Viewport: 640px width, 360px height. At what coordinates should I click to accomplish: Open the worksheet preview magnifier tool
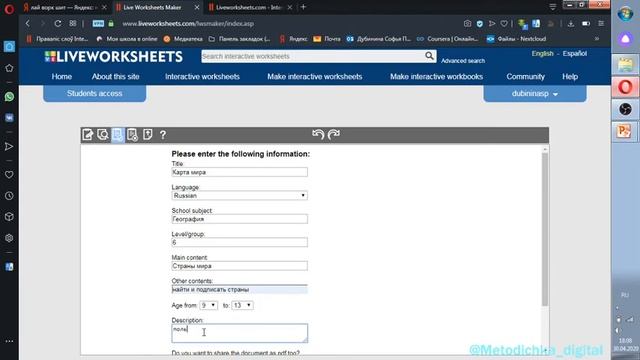103,135
